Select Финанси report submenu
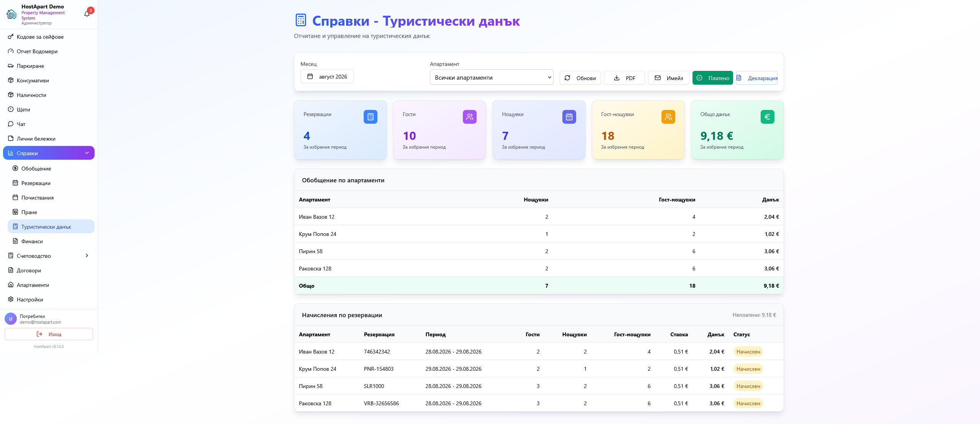The height and width of the screenshot is (424, 980). coord(51,241)
